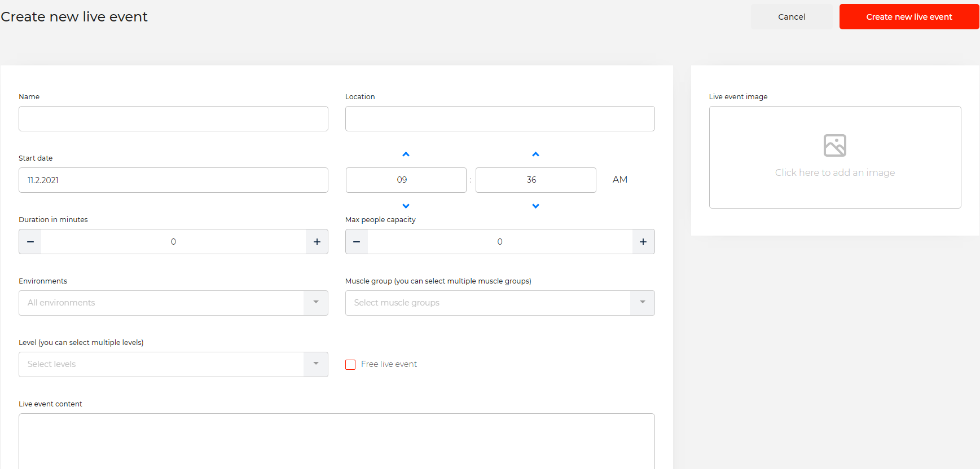This screenshot has height=469, width=980.
Task: Click the hour increase up arrow
Action: point(406,154)
